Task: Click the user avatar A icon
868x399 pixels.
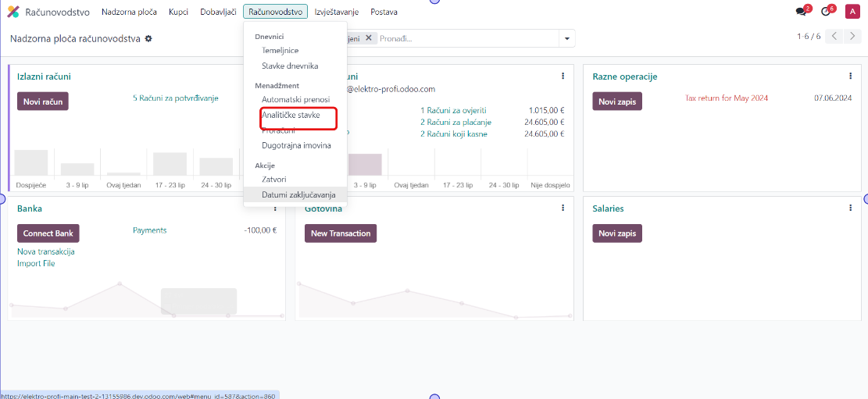Action: [852, 12]
